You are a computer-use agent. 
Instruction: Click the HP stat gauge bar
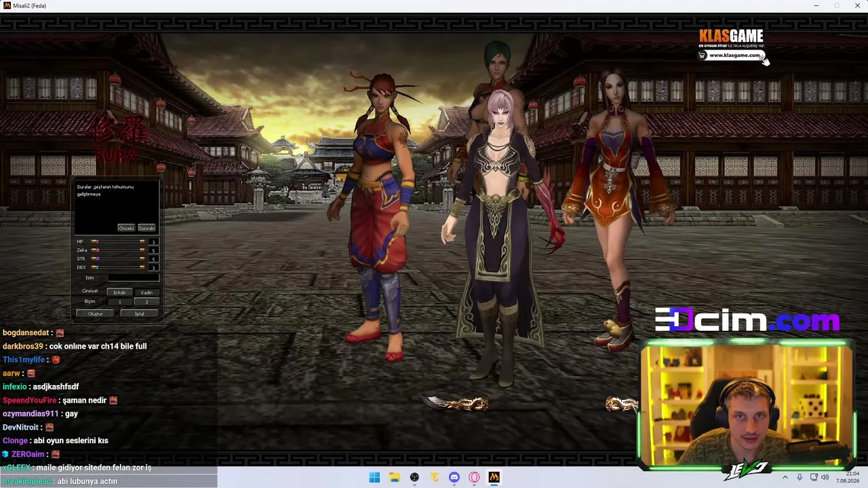tap(119, 242)
